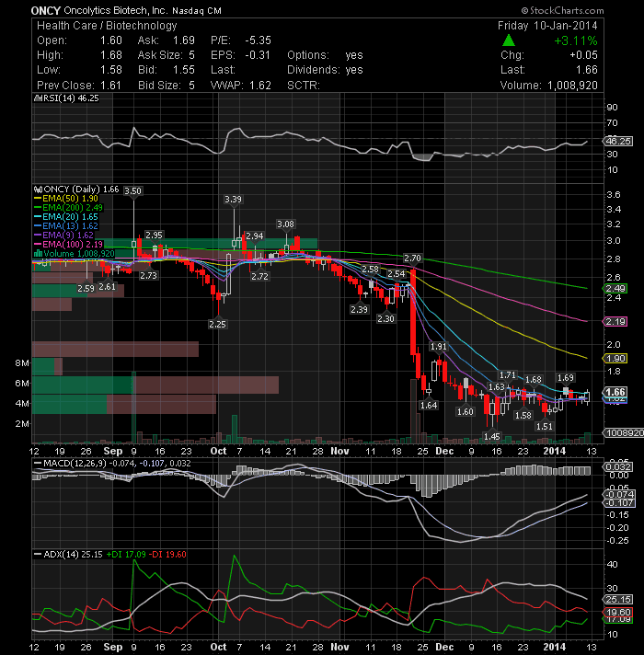
Task: Click the 1008920 volume axis tag
Action: tap(624, 432)
